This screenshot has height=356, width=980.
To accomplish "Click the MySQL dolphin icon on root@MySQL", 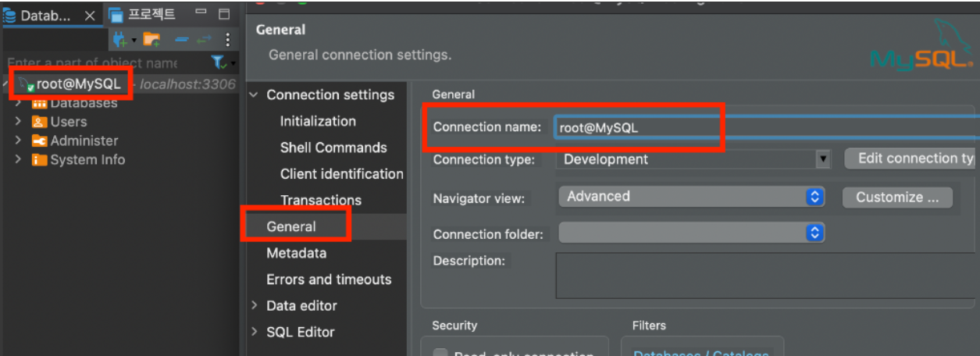I will (27, 84).
